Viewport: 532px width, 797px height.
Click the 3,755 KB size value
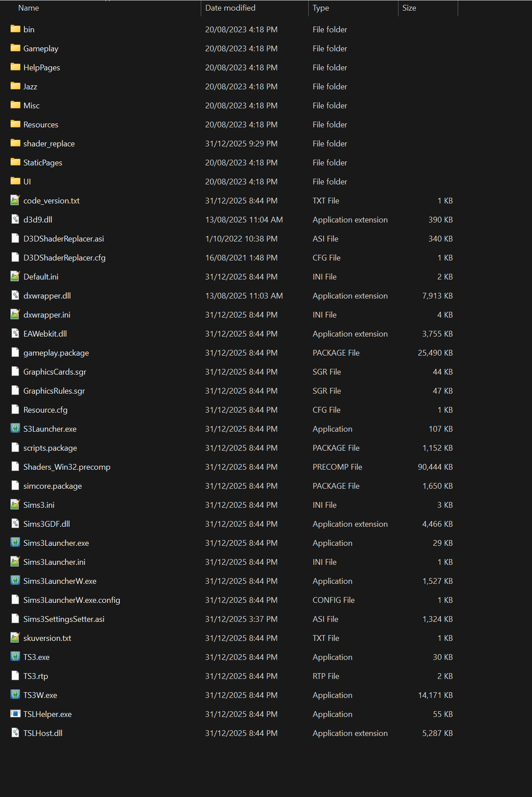point(437,334)
